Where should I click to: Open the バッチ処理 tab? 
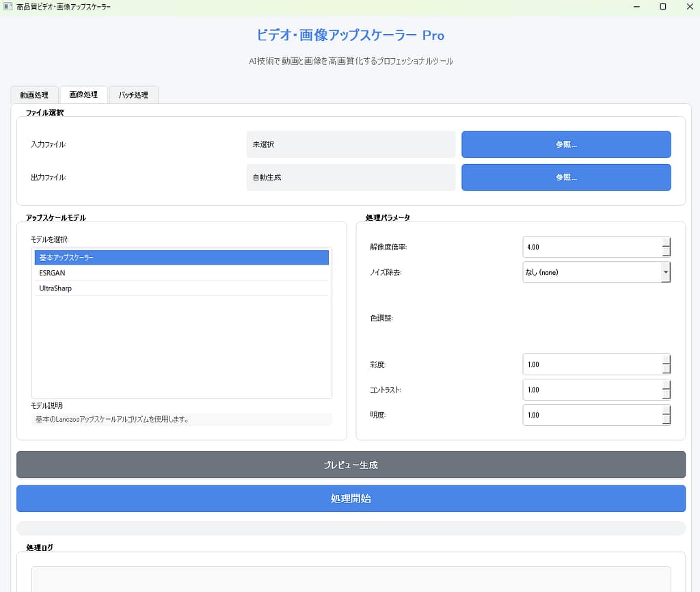pyautogui.click(x=133, y=94)
